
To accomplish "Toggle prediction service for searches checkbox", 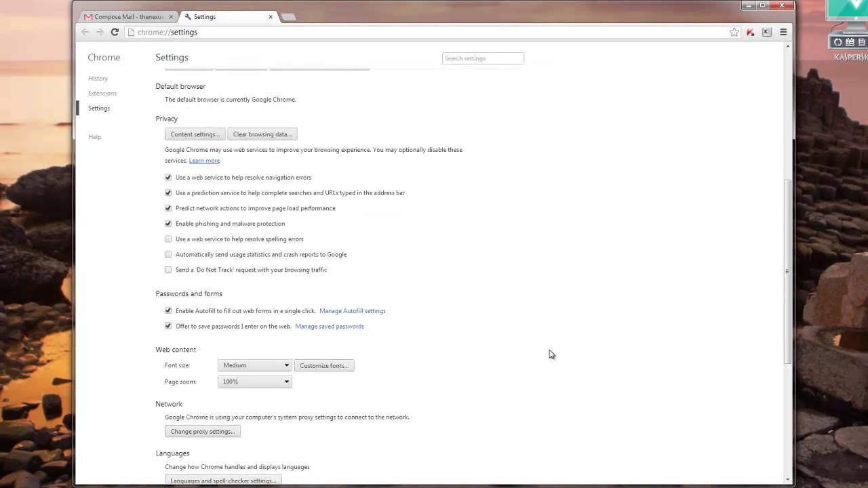I will coord(168,192).
